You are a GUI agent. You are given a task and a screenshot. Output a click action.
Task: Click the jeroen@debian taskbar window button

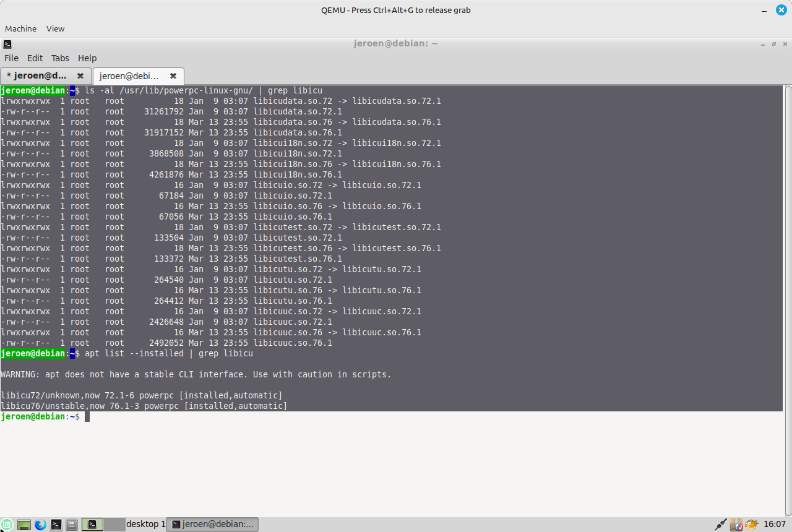(213, 525)
